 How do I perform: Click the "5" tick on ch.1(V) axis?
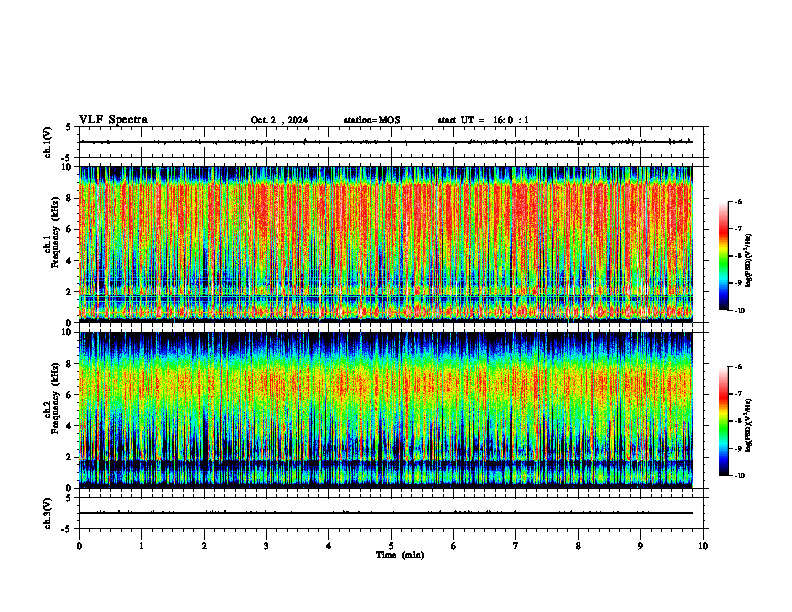point(68,128)
